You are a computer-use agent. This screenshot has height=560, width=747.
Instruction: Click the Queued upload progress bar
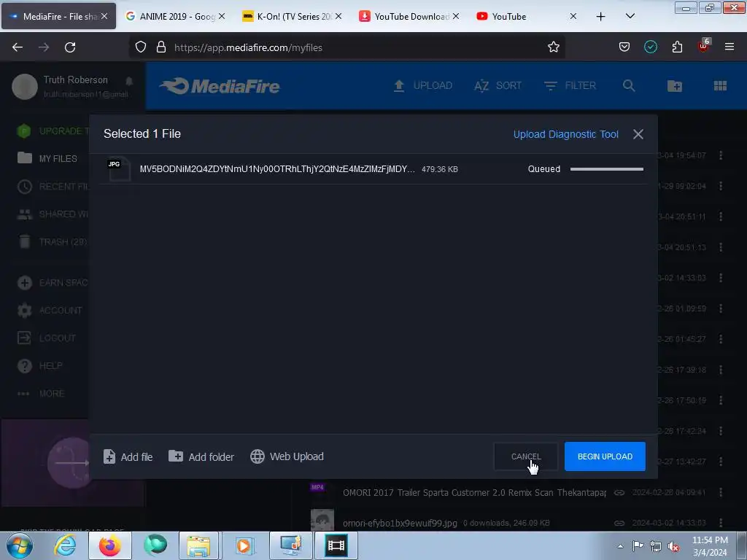(606, 169)
